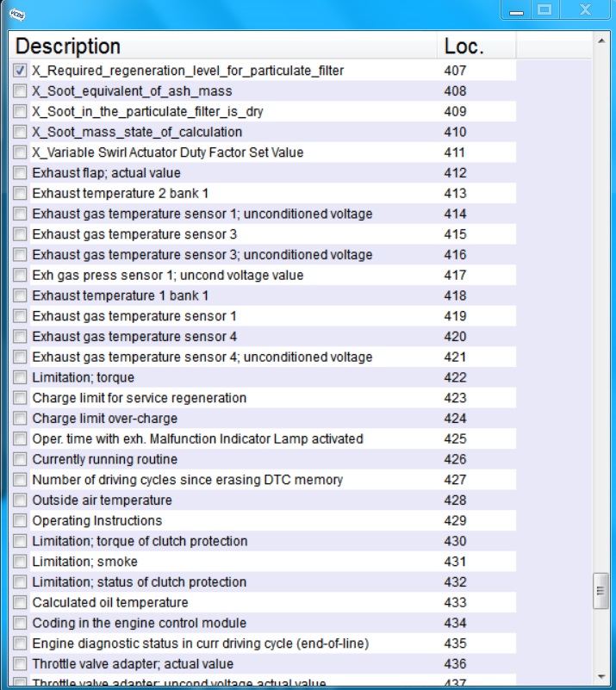Close the VCDS window
Screen dimensions: 616x690
click(x=585, y=9)
